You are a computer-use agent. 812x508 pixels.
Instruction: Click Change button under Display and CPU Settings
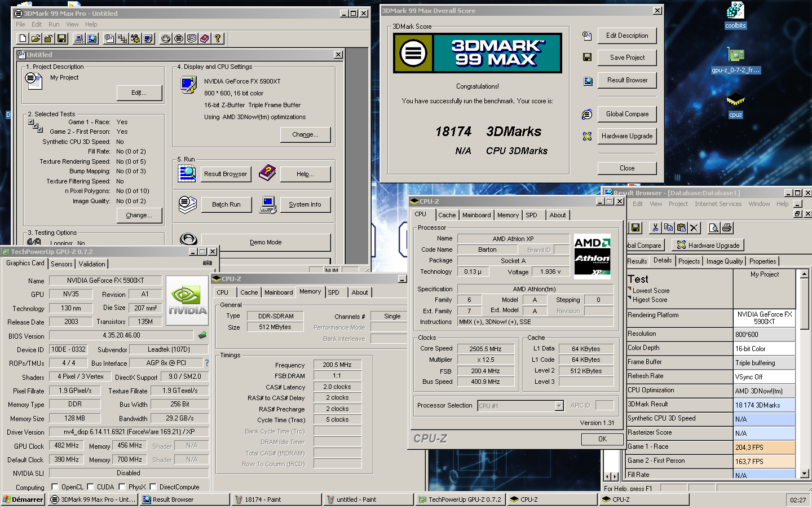305,134
